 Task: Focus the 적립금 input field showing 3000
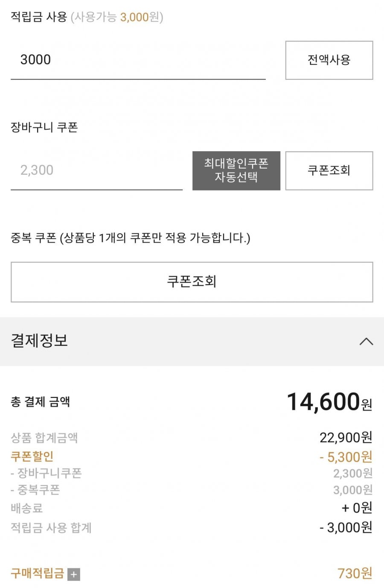tap(138, 60)
